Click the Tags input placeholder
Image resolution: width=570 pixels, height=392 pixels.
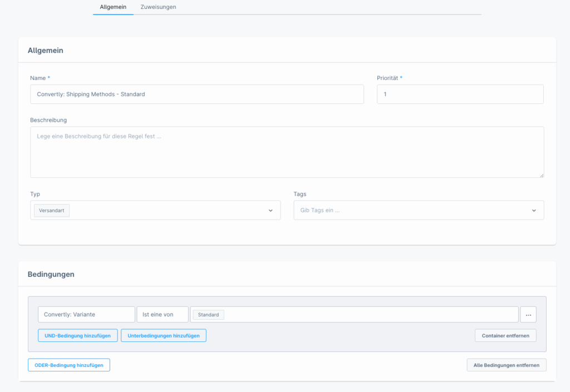pos(320,210)
